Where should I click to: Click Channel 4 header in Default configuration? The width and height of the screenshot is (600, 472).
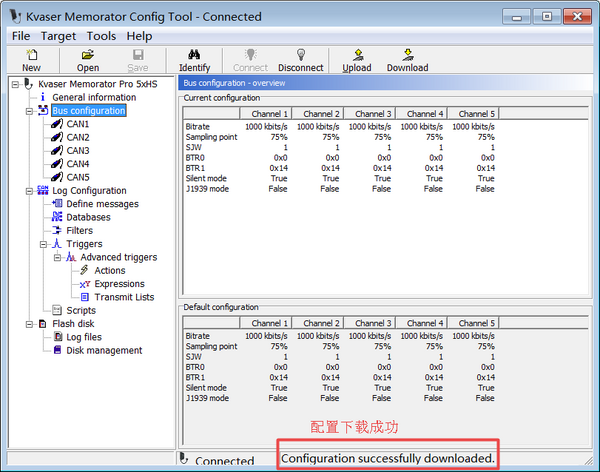click(421, 323)
